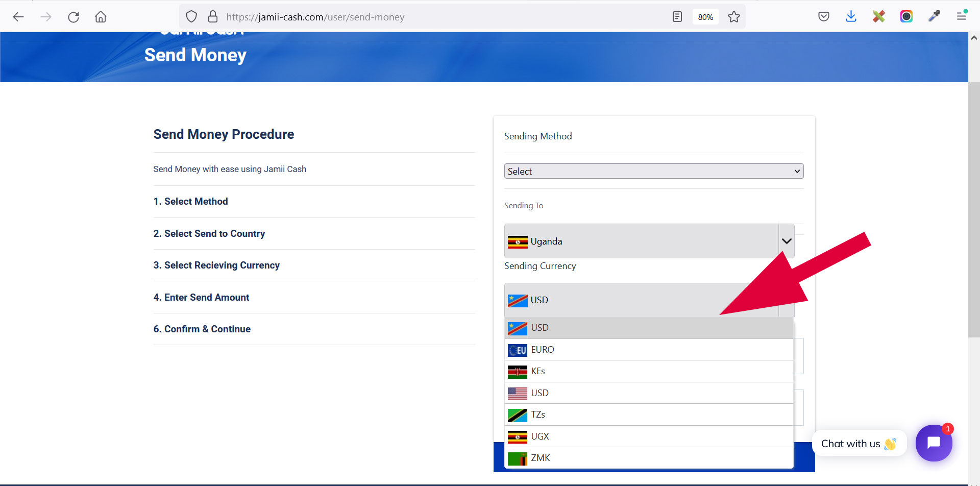980x486 pixels.
Task: Open the Sending Method Select dropdown
Action: coord(653,171)
